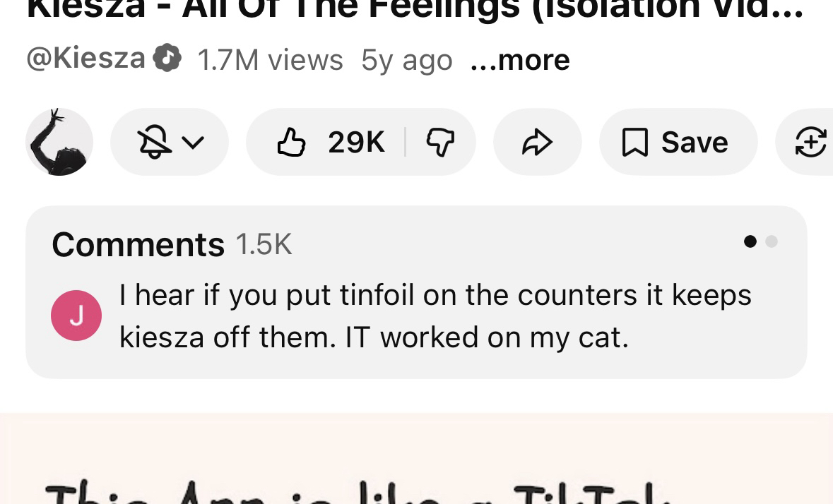
Task: Tap the thumbs-up like icon
Action: [291, 143]
